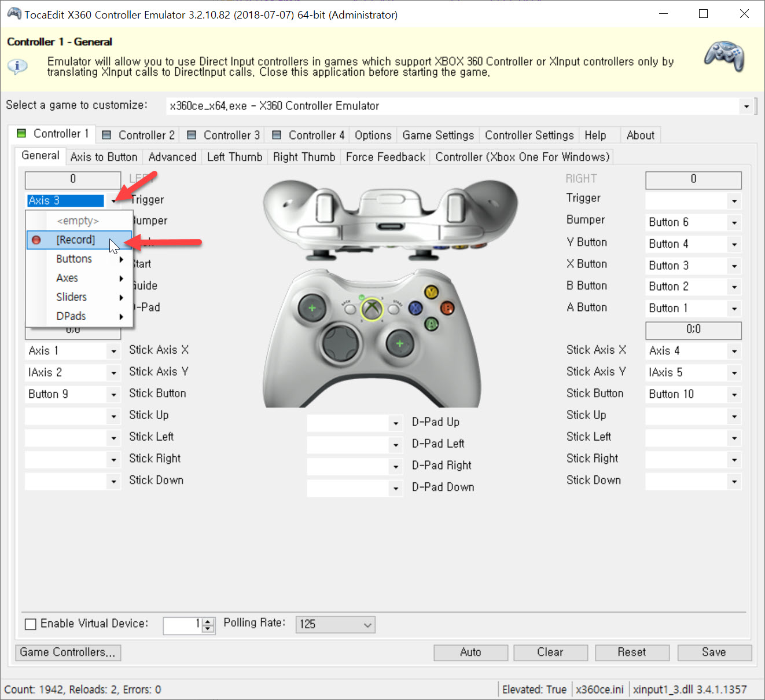Click the left thumbstick on controller image

point(312,308)
